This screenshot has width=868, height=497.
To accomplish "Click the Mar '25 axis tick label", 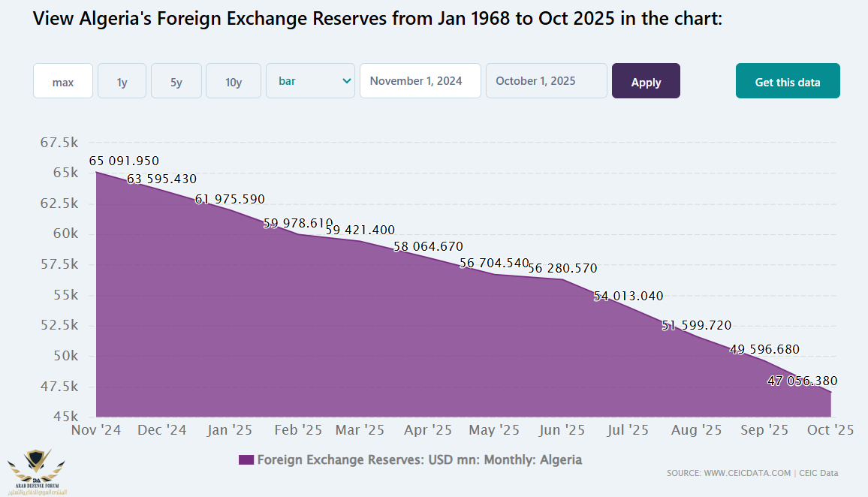I will [361, 430].
